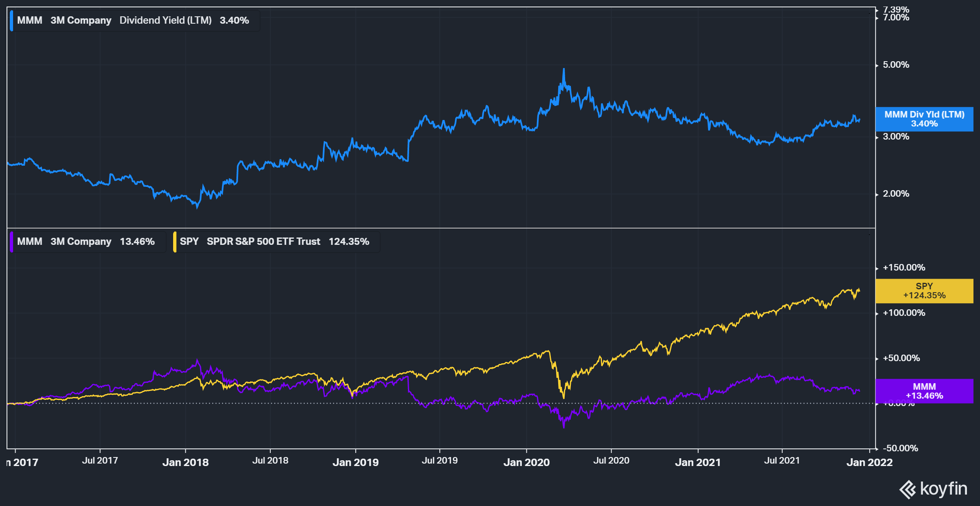Click the yellow SPY legend color bar

[x=175, y=242]
